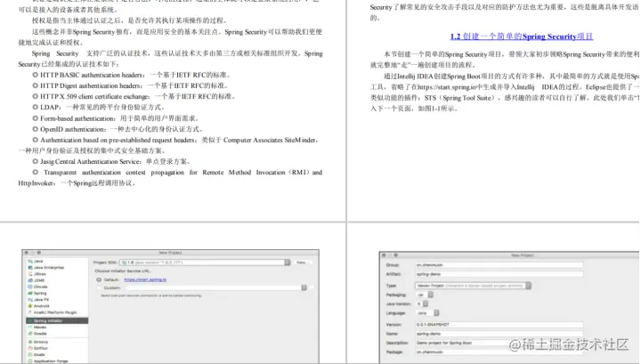
Task: Click the Package input field
Action: 499,352
